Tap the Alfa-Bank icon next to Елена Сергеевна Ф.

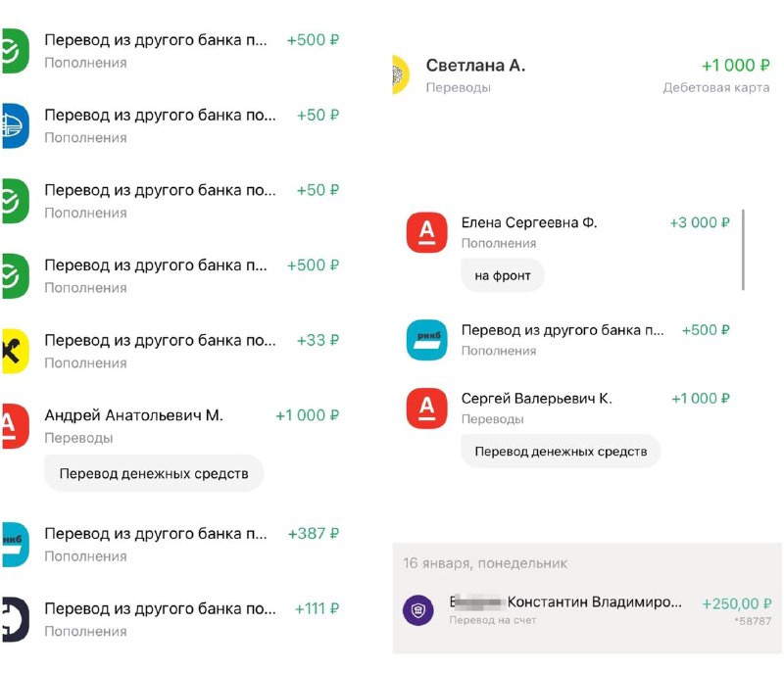point(426,233)
